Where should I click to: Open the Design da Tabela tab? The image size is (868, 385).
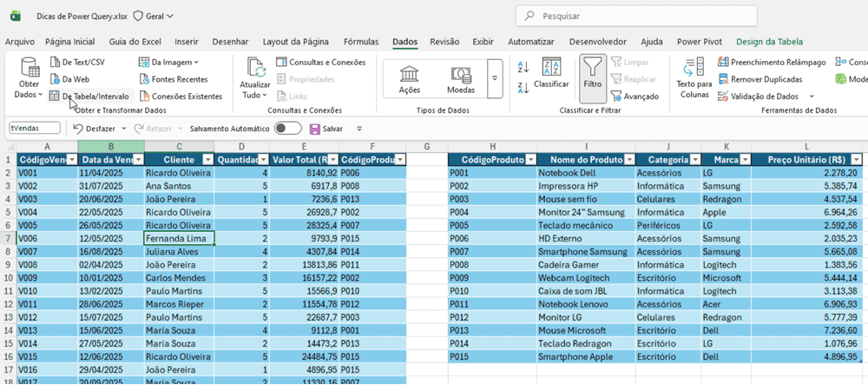coord(769,41)
